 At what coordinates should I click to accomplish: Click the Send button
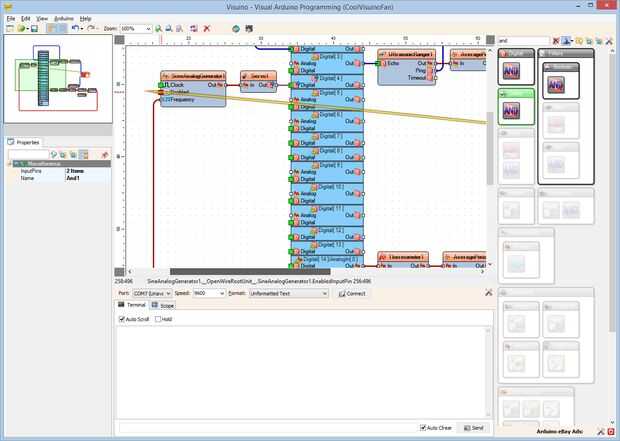[x=474, y=428]
